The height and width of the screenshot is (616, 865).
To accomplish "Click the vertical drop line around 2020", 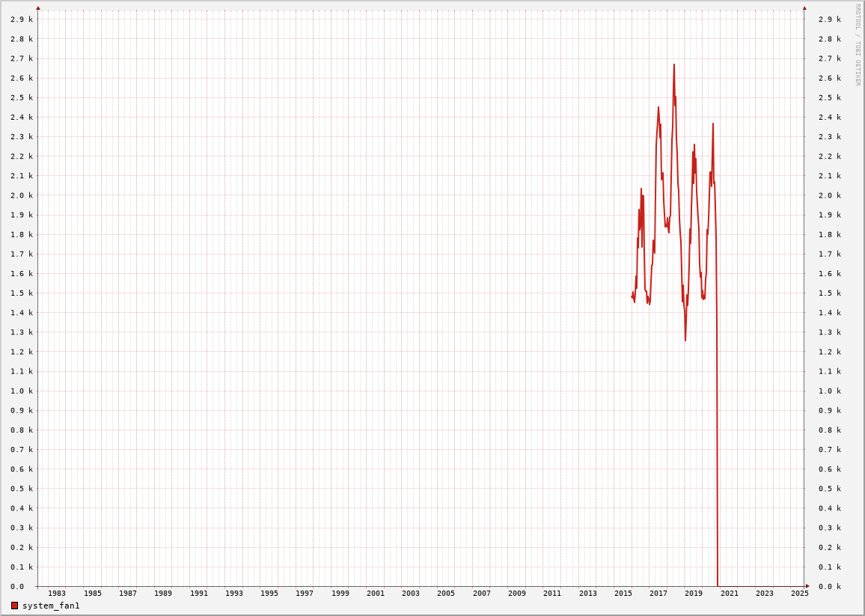I will point(718,449).
